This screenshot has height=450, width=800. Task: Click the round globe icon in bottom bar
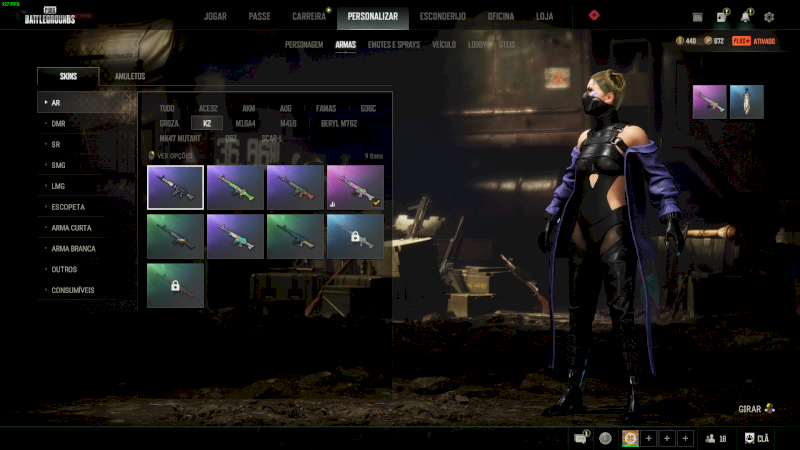(605, 438)
